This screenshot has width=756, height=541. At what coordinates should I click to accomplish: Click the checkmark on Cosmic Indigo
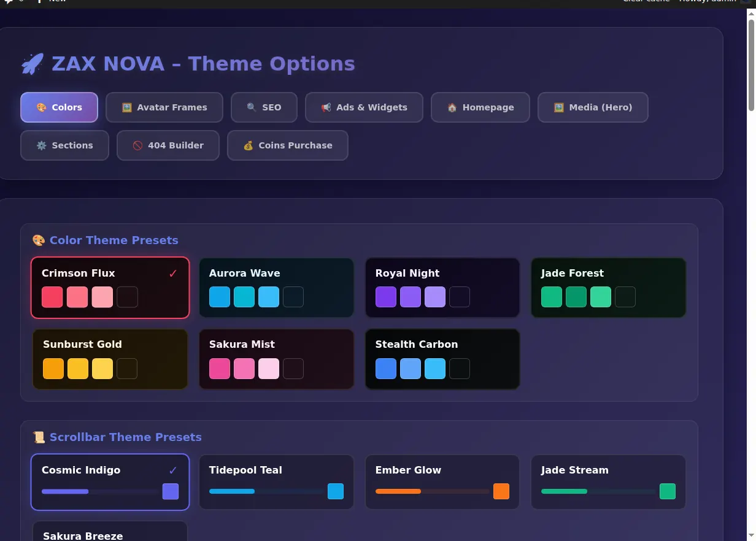pyautogui.click(x=173, y=470)
